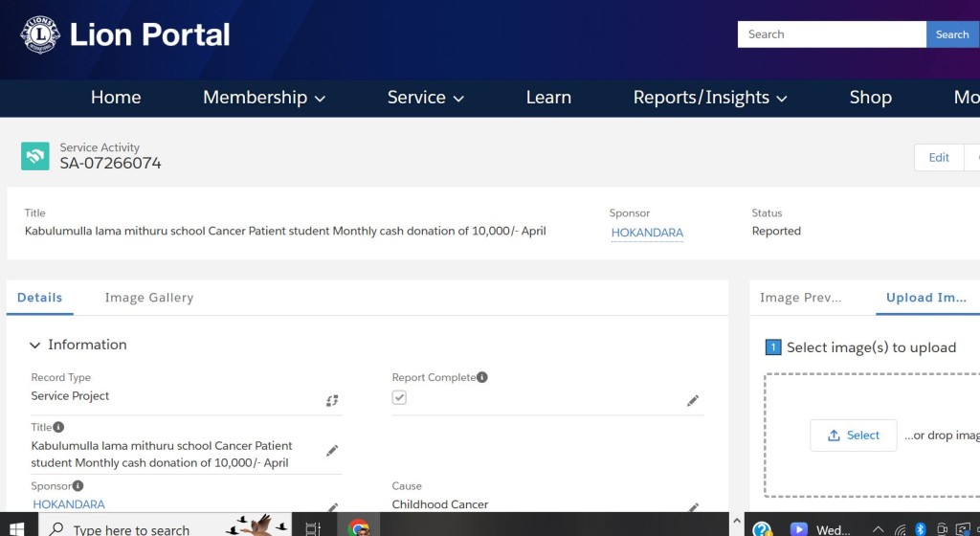Click the video app taskbar icon
980x536 pixels.
798,529
